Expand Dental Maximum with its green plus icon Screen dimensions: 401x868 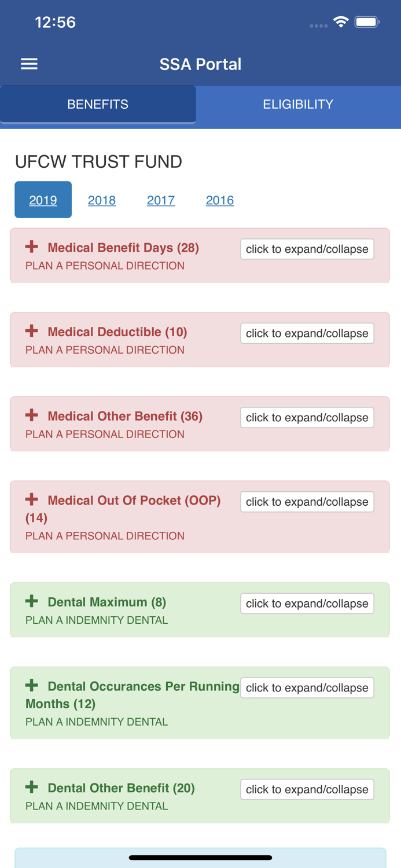pos(31,600)
